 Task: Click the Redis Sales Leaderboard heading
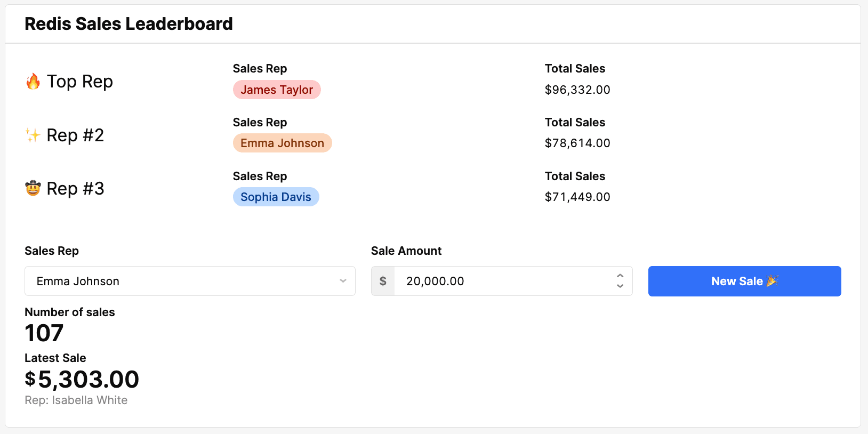[128, 24]
